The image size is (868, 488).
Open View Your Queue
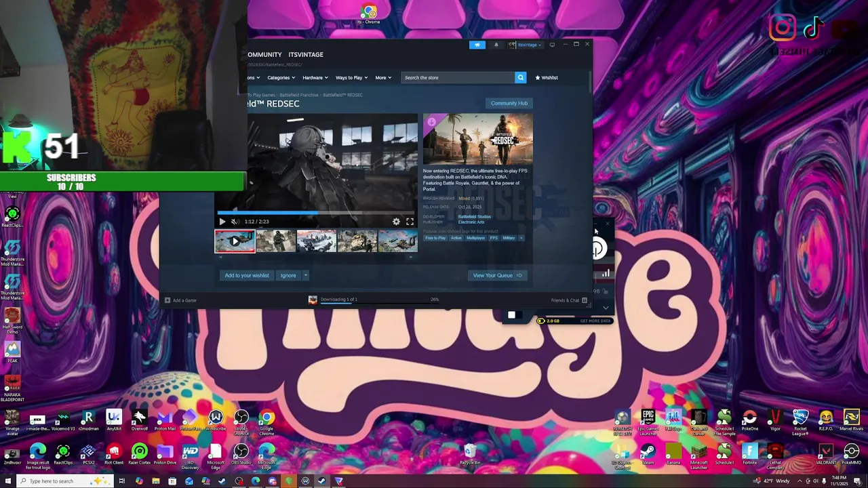497,275
